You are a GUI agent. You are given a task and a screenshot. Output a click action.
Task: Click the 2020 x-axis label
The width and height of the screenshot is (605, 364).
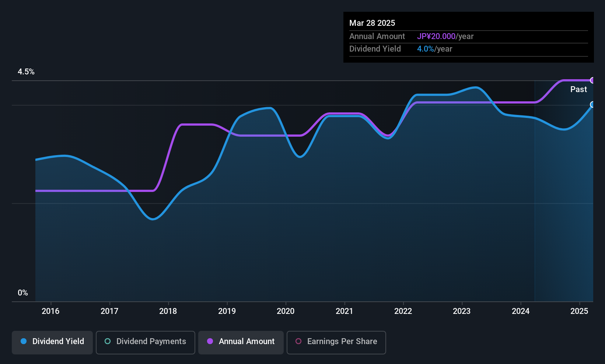coord(286,311)
